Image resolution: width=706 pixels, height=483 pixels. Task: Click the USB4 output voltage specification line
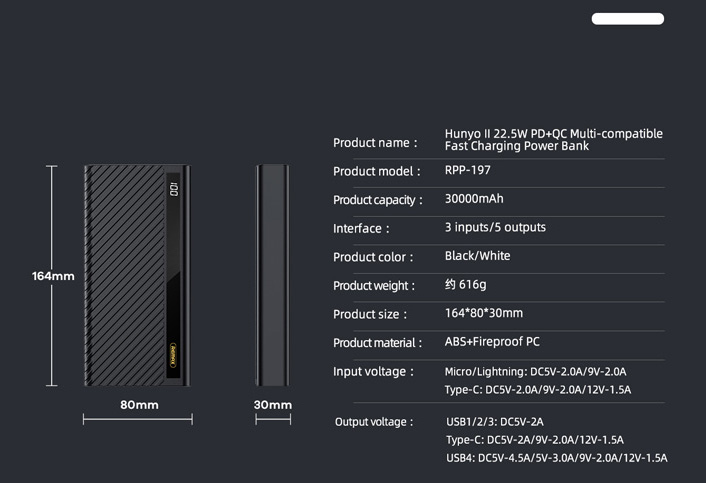(x=557, y=458)
